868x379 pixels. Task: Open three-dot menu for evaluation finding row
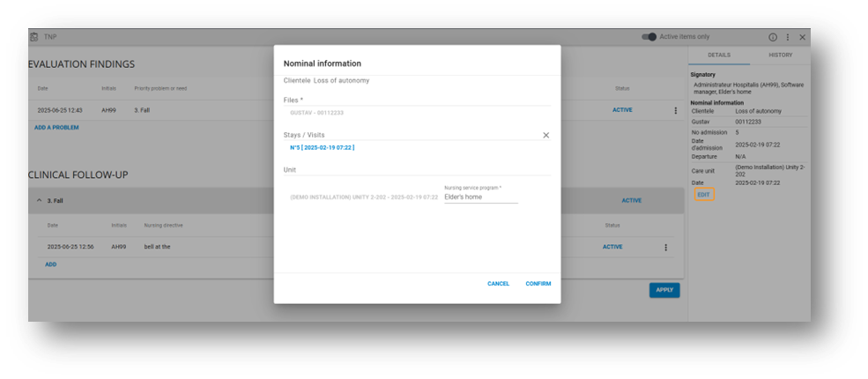coord(676,110)
